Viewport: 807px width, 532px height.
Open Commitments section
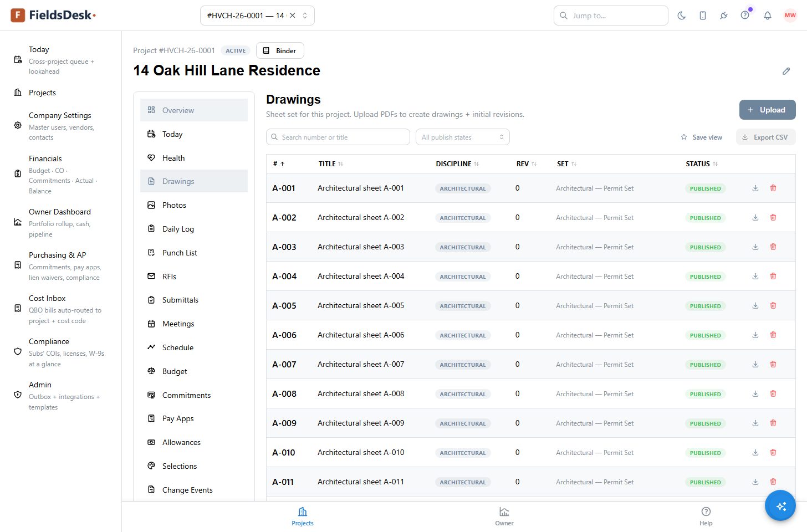194,395
